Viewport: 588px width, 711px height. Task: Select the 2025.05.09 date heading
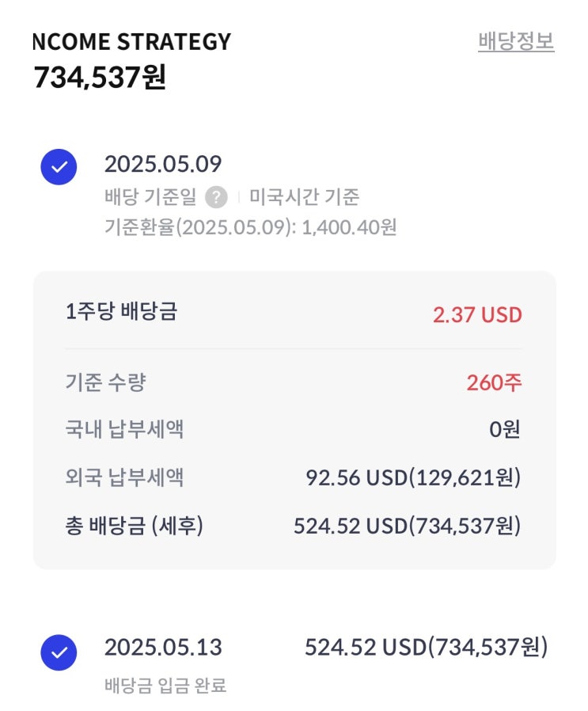pos(163,165)
